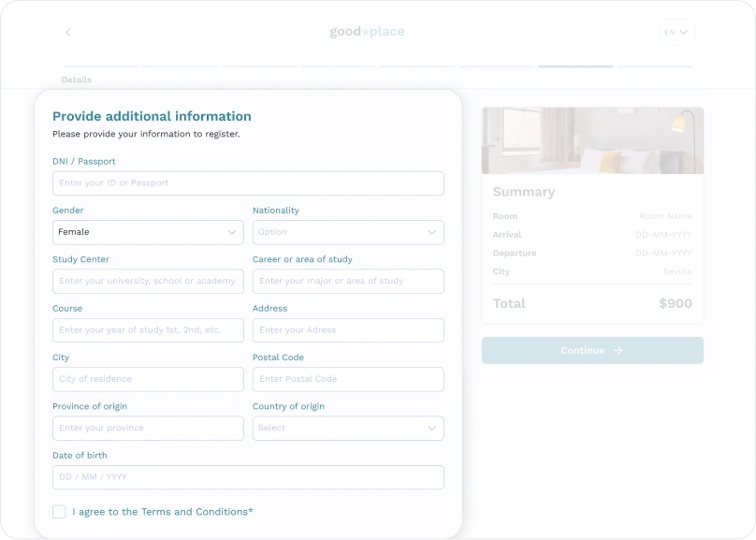
Task: Click the Summary heading
Action: pos(524,192)
